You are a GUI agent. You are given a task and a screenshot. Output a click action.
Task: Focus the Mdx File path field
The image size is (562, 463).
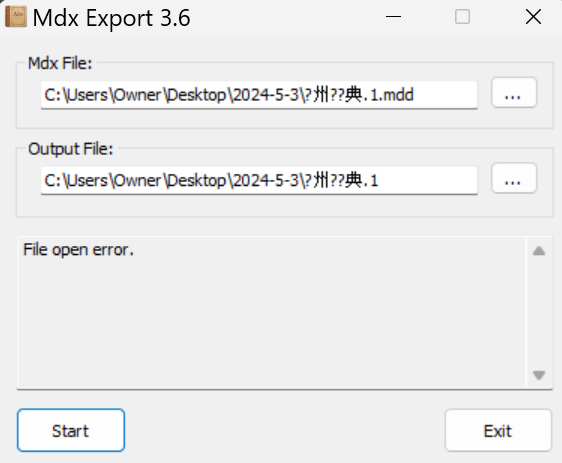(x=259, y=95)
